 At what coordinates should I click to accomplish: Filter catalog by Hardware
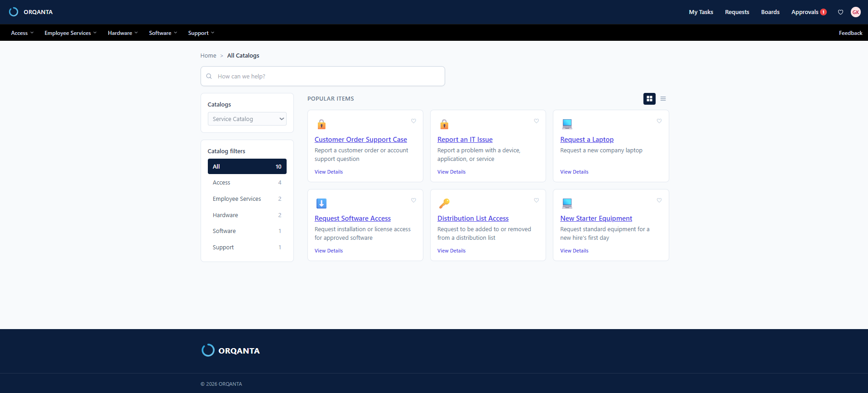(247, 215)
